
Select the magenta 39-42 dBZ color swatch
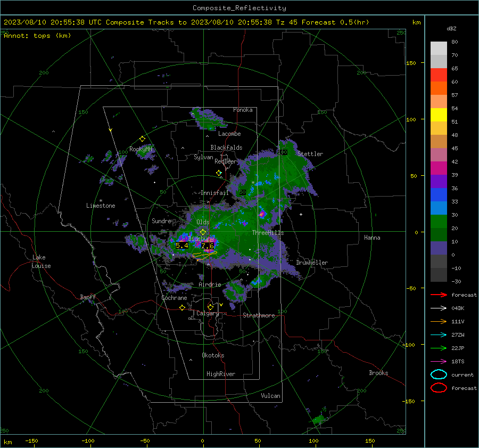click(439, 168)
